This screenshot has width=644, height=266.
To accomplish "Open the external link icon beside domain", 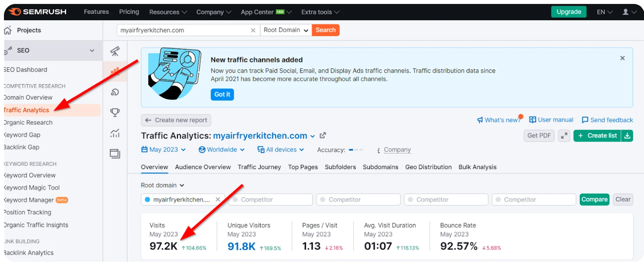I will tap(322, 136).
